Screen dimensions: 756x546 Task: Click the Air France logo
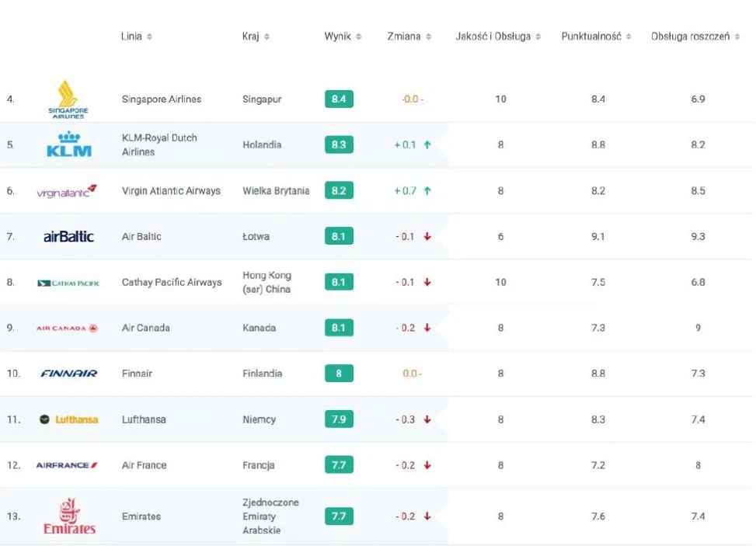click(x=67, y=465)
